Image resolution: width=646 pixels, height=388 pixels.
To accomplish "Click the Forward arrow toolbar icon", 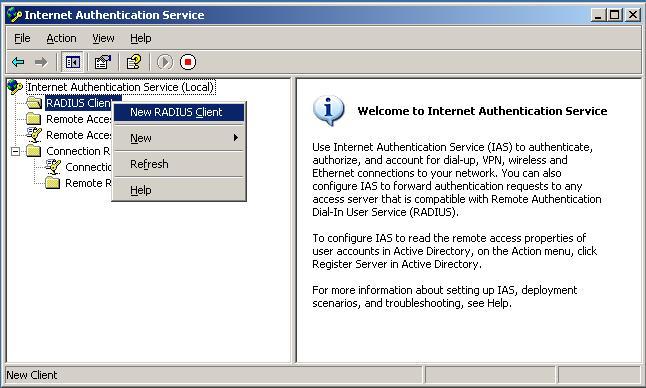I will 41,62.
